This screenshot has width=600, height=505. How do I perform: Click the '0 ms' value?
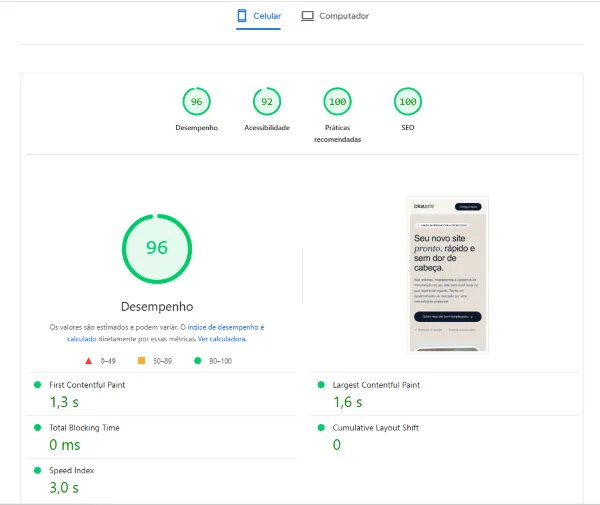point(65,445)
